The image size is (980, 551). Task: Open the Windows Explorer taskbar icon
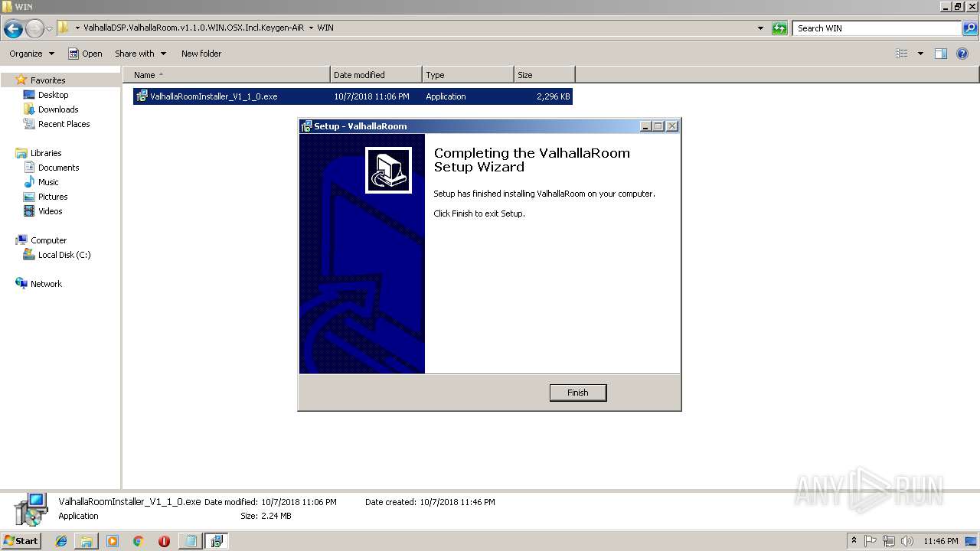[x=87, y=541]
